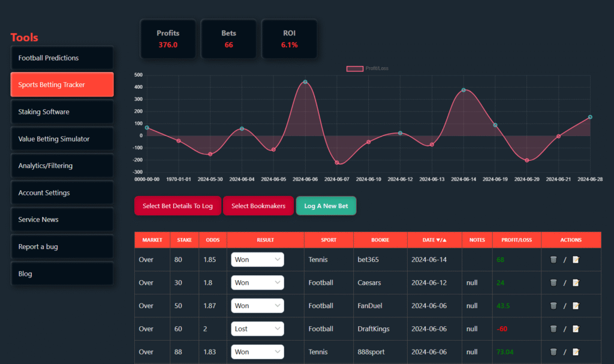This screenshot has width=614, height=364.
Task: Edit the Caesars Football bet entry
Action: (x=576, y=282)
